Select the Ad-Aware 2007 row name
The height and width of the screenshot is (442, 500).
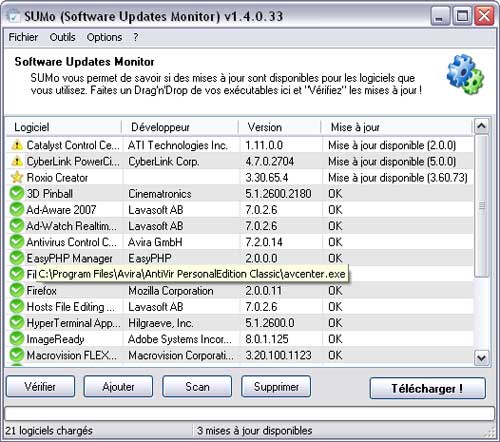click(x=61, y=210)
